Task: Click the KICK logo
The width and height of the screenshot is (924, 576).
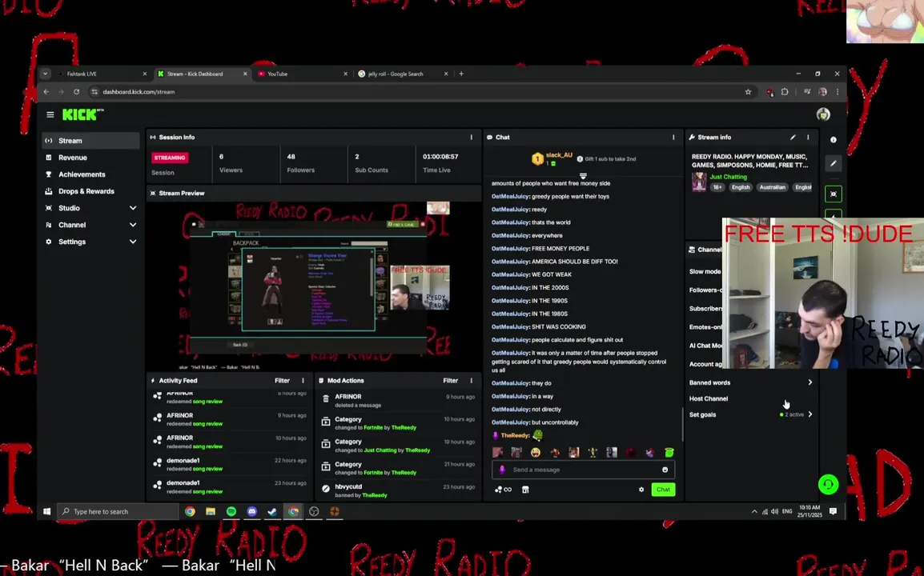Action: pyautogui.click(x=82, y=114)
